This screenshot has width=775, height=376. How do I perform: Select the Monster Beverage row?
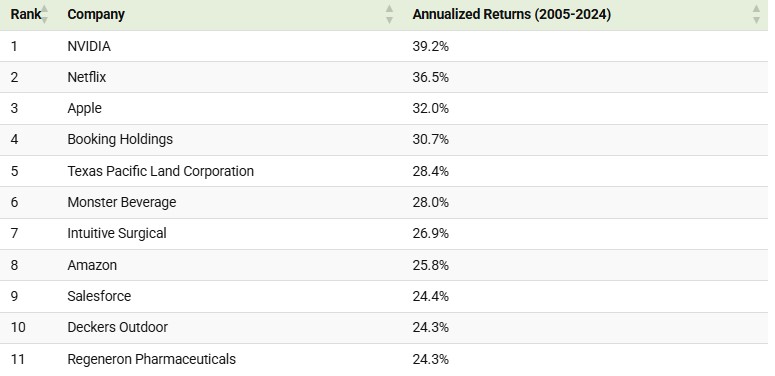tap(384, 203)
